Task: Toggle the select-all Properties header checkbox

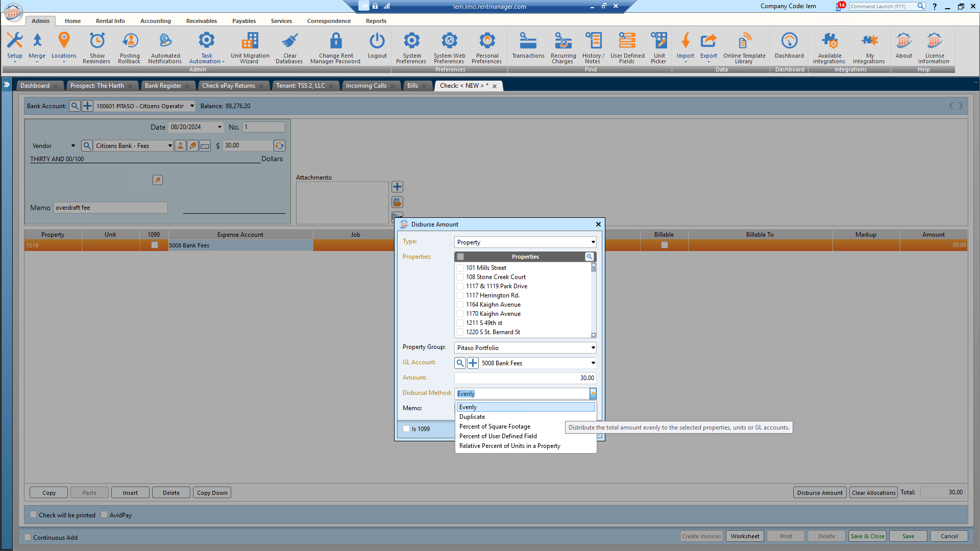Action: (x=460, y=257)
